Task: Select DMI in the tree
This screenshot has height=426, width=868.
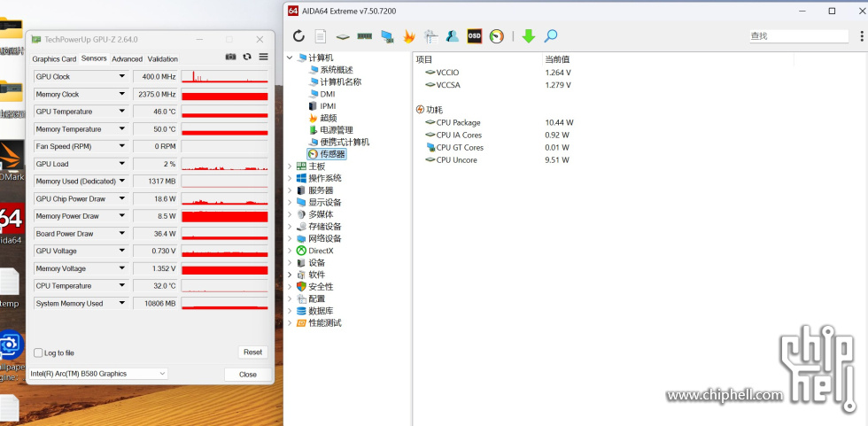Action: [328, 94]
